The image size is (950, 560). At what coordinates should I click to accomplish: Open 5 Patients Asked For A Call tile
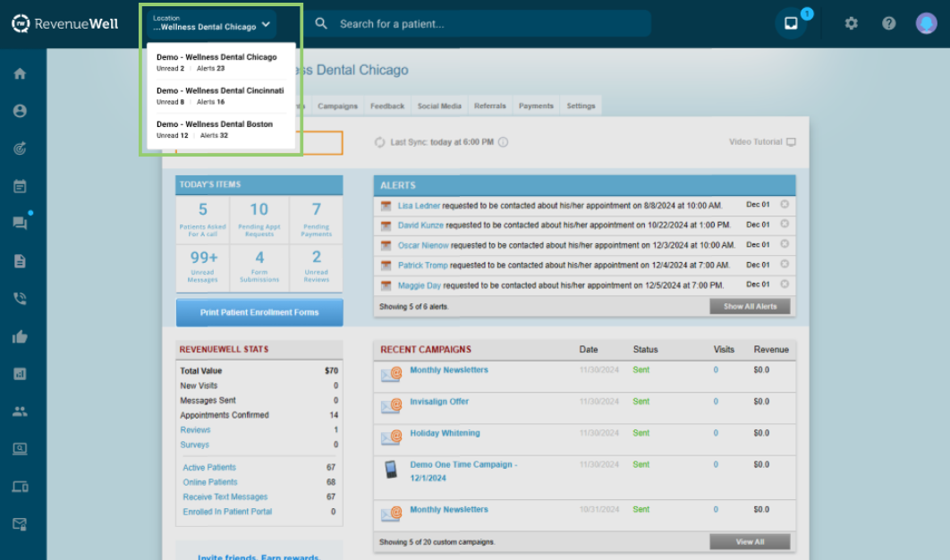203,219
